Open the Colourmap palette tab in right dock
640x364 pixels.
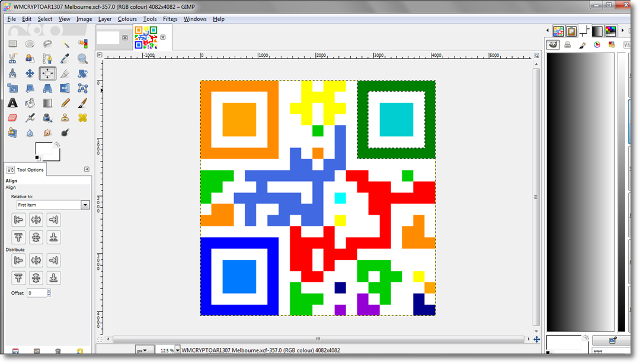pyautogui.click(x=610, y=31)
